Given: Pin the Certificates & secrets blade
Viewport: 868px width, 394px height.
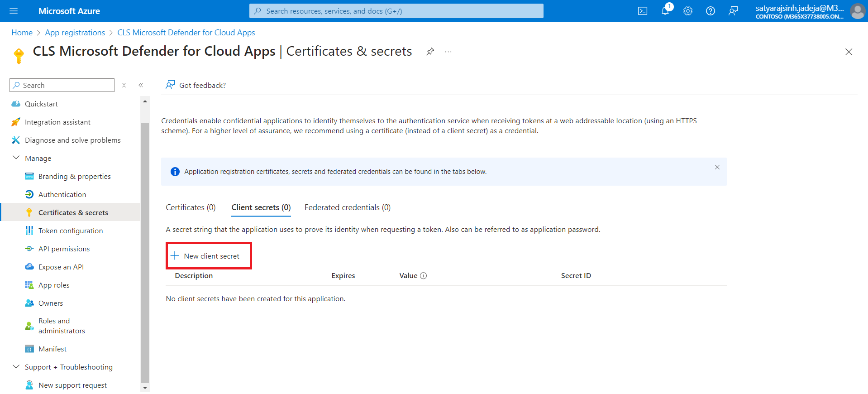Looking at the screenshot, I should coord(430,52).
